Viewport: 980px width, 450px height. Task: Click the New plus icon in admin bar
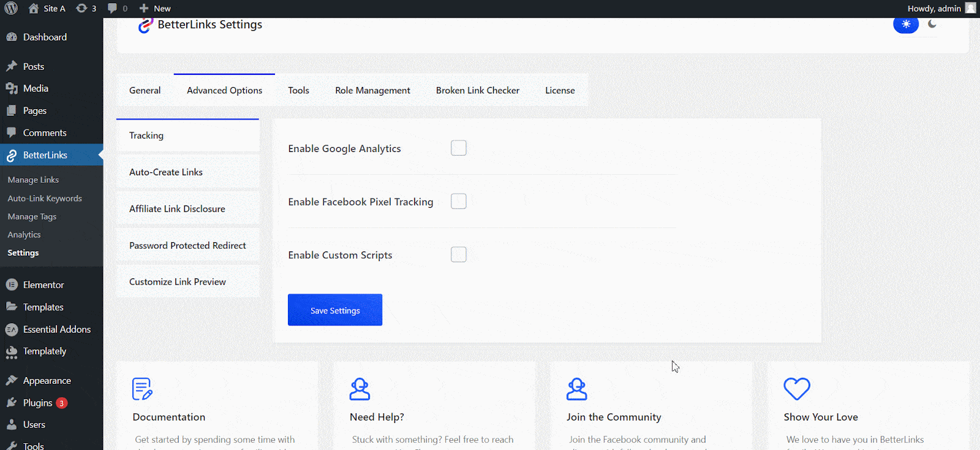click(144, 9)
